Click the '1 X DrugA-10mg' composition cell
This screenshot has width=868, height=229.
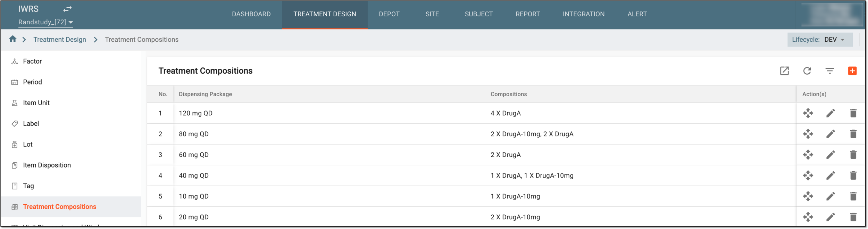coord(515,196)
